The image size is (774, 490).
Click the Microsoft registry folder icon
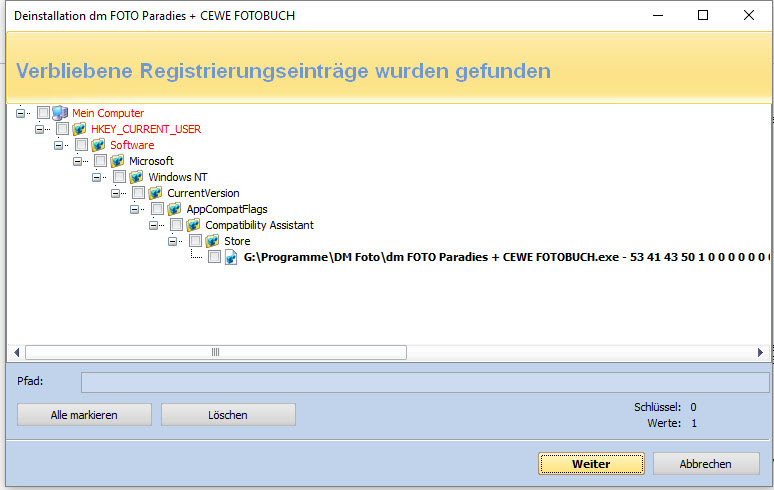pyautogui.click(x=117, y=161)
